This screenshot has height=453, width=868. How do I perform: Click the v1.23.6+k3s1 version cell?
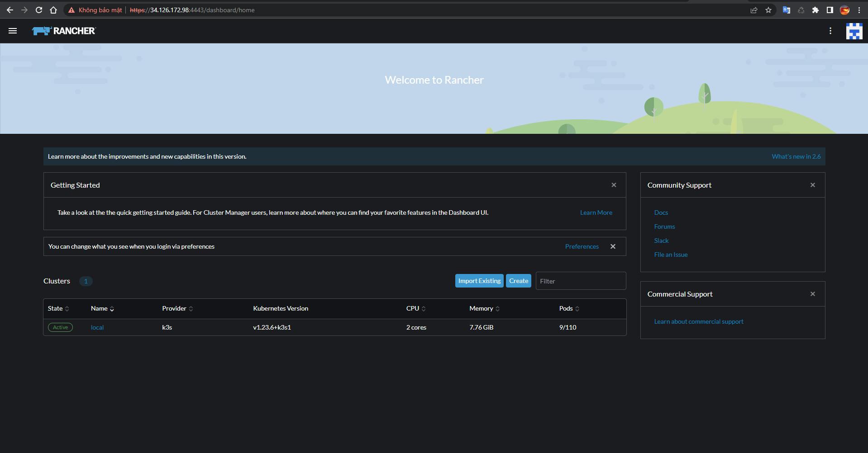[x=272, y=327]
